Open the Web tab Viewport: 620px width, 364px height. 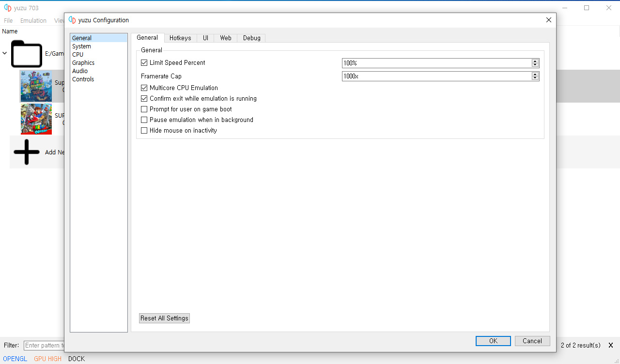[226, 38]
